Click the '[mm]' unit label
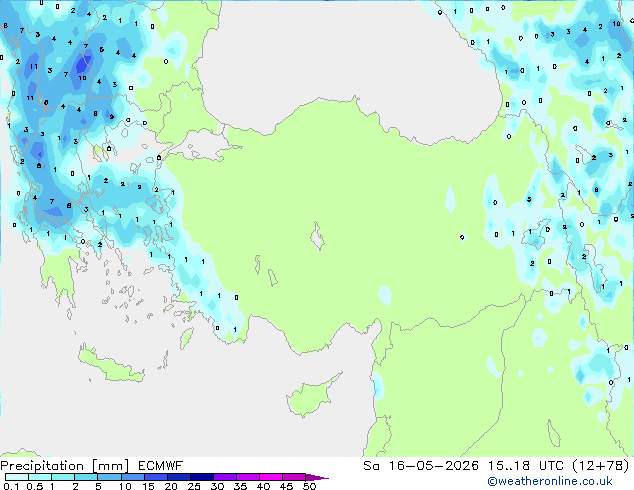 (110, 466)
